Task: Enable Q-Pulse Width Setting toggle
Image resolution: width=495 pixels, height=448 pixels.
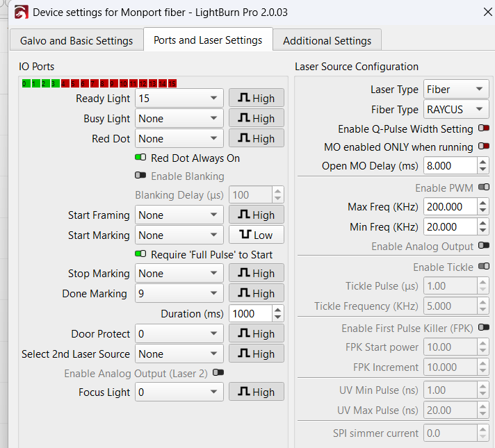Action: point(484,128)
